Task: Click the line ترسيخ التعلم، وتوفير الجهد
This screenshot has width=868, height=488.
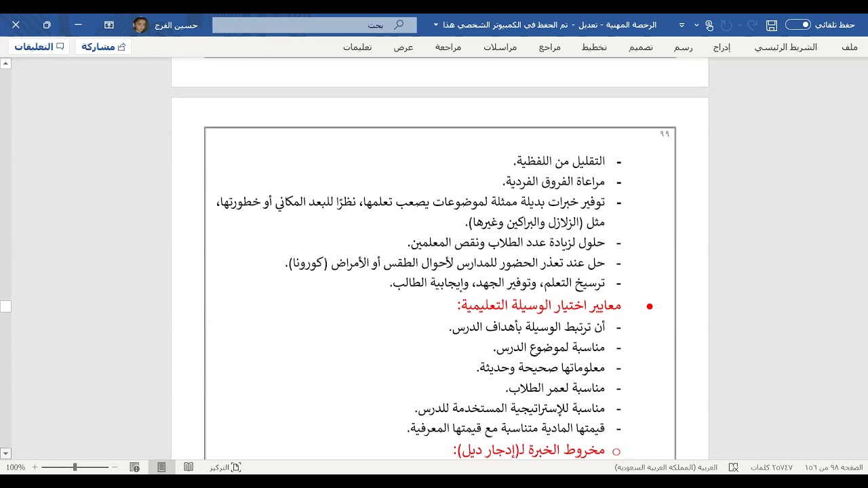Action: click(497, 283)
